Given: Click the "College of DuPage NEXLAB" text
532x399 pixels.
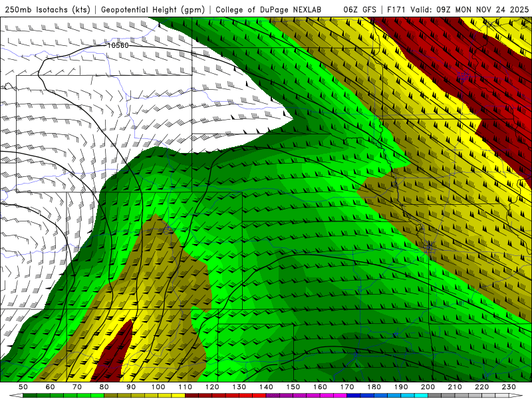Looking at the screenshot, I should [x=269, y=9].
